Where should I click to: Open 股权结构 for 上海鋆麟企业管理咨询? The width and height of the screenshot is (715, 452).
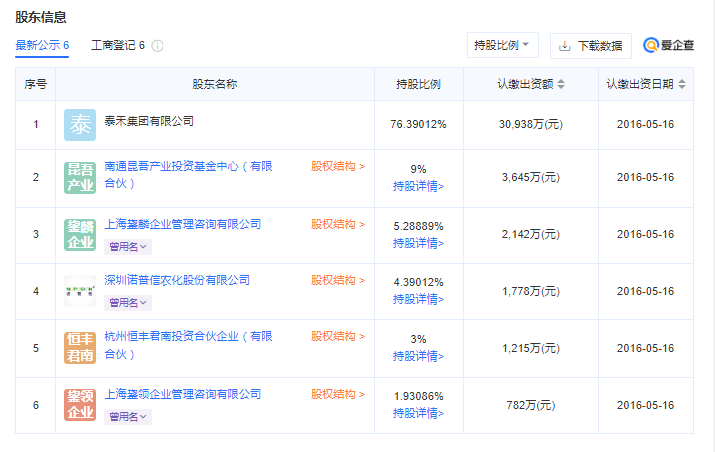pyautogui.click(x=338, y=224)
